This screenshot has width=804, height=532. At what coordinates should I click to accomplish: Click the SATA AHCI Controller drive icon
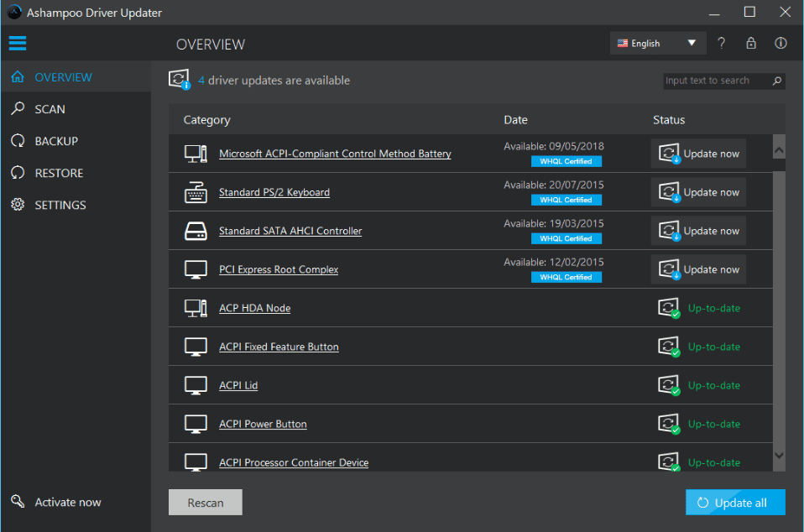(x=196, y=231)
